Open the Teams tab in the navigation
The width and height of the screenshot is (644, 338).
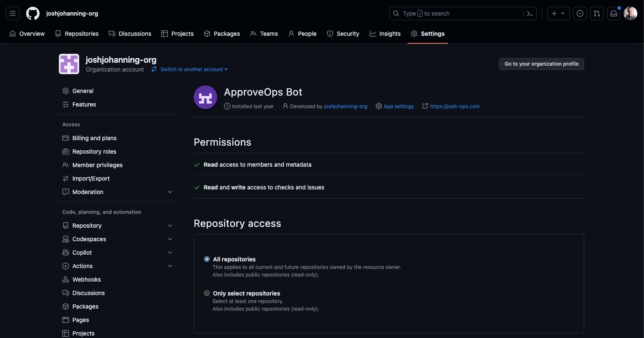click(x=263, y=34)
